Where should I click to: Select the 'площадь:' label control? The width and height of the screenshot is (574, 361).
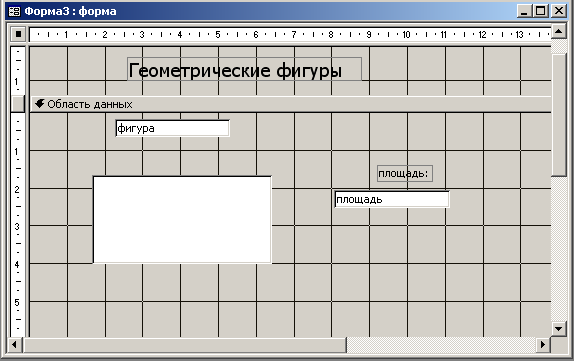pyautogui.click(x=405, y=173)
